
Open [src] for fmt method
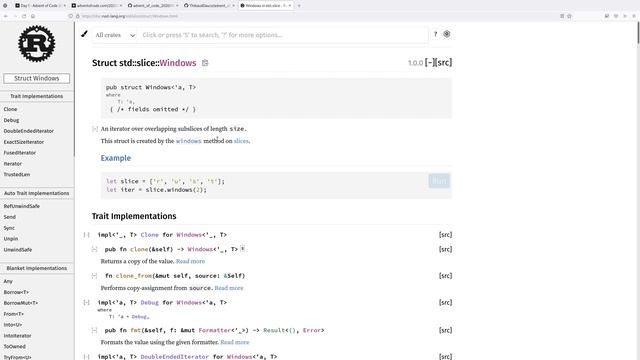445,330
